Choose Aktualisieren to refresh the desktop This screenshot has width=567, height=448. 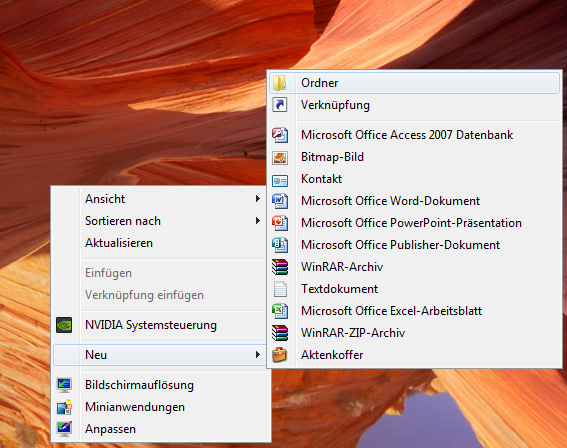tap(159, 243)
